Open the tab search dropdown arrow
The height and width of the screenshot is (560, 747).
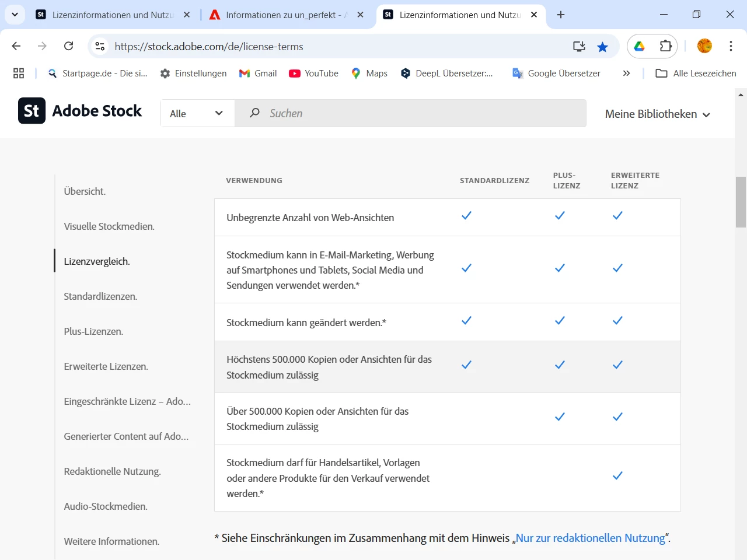(15, 15)
